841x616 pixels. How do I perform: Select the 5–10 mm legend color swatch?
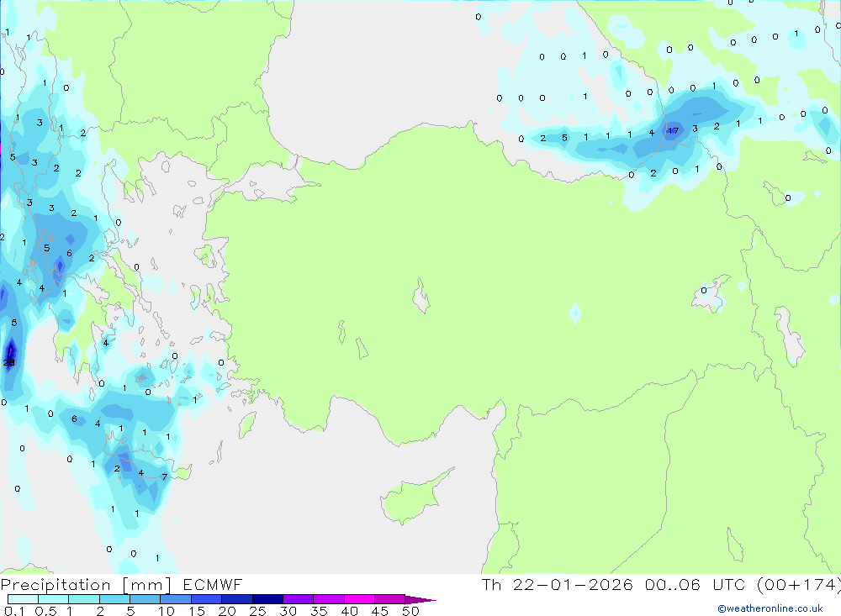(145, 599)
